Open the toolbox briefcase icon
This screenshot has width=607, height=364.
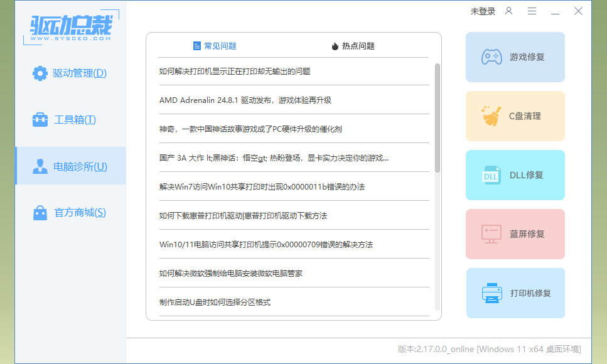tap(40, 119)
